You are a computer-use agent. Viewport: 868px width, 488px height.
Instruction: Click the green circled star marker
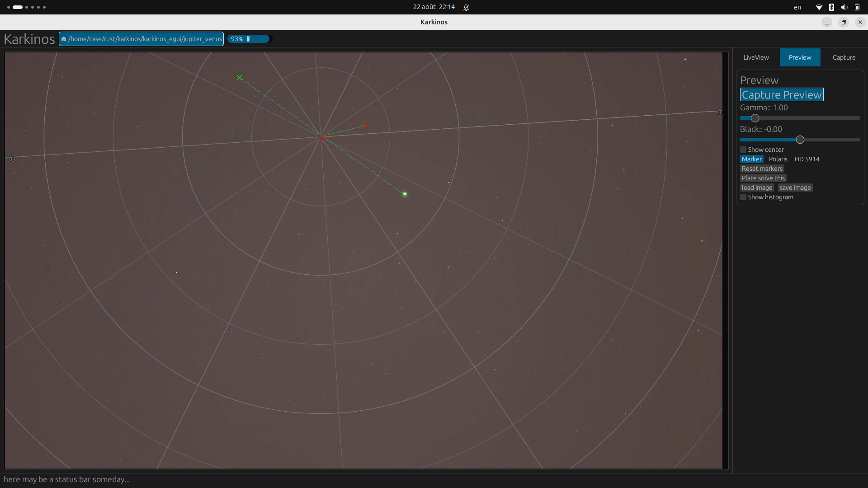(405, 194)
